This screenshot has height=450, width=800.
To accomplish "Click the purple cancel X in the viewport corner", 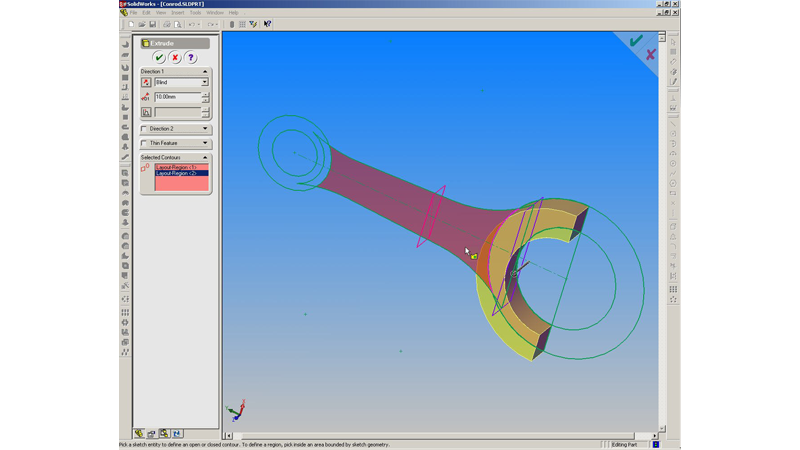I will 650,55.
